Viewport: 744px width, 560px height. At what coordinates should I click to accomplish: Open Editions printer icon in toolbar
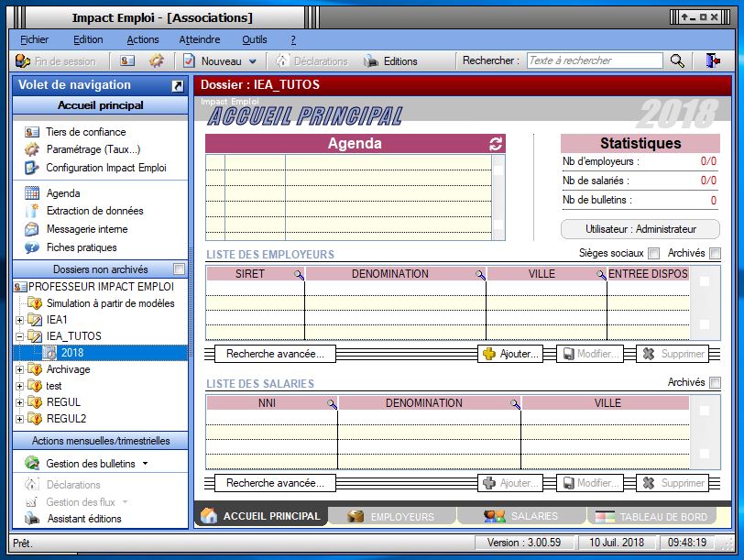pyautogui.click(x=370, y=61)
